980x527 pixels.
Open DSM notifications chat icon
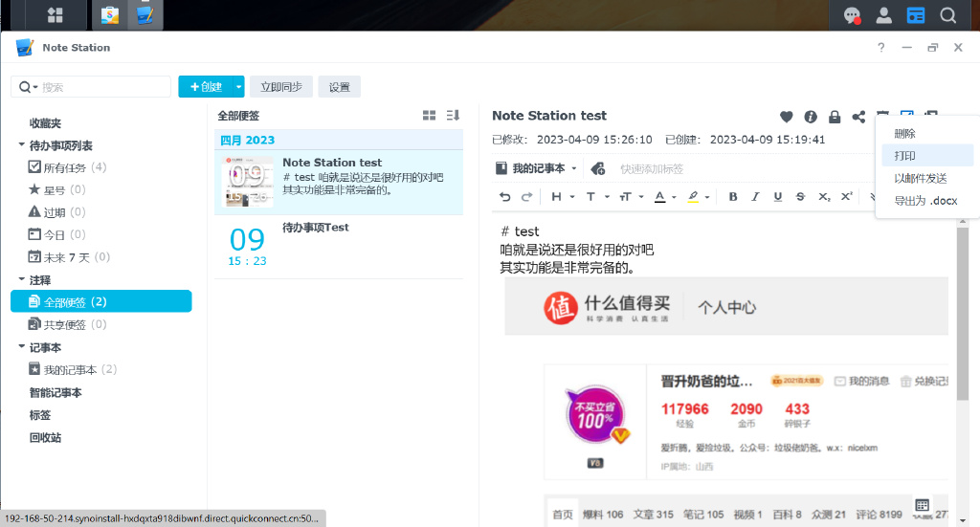point(852,15)
